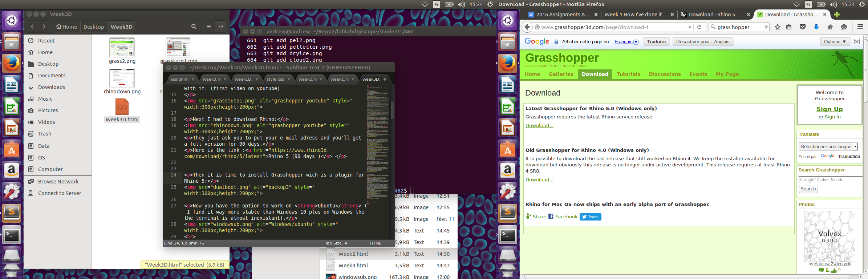The image size is (868, 279).
Task: Click Download link under Old Grasshopper for Rhino 4.0
Action: tap(539, 179)
